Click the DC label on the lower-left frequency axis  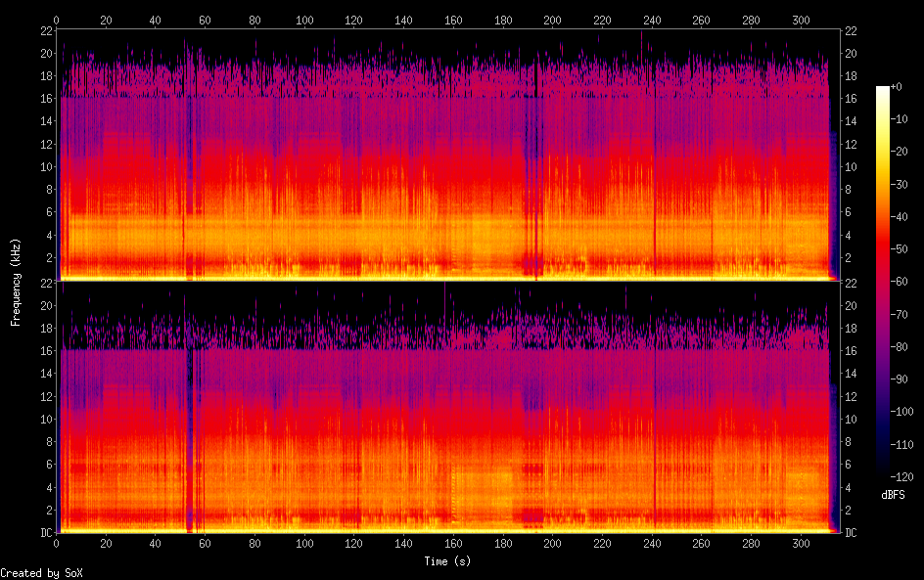[45, 533]
